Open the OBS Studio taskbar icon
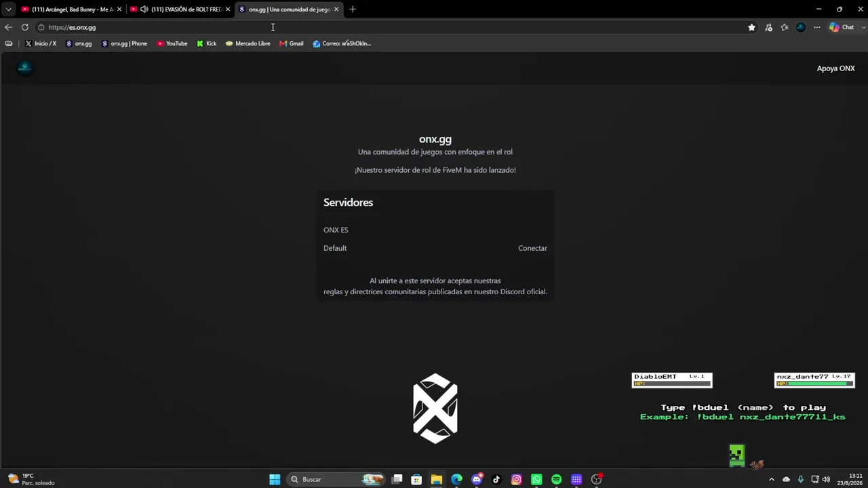 [x=597, y=479]
